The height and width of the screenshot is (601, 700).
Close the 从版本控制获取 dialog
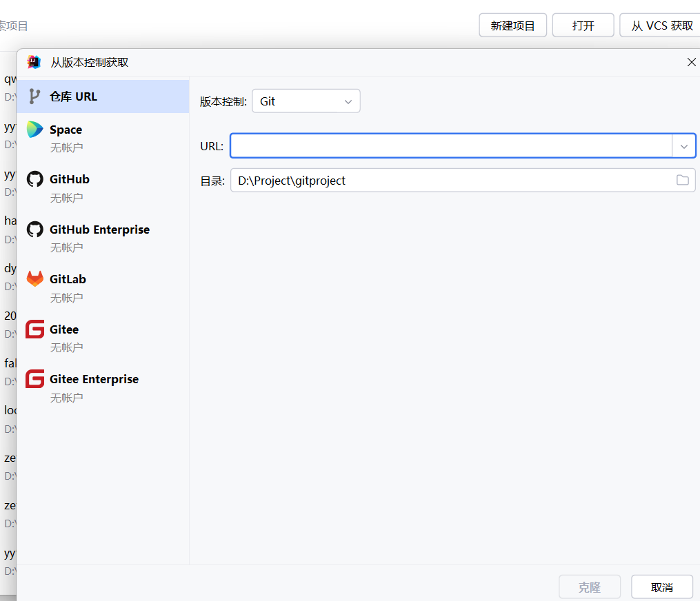coord(692,62)
